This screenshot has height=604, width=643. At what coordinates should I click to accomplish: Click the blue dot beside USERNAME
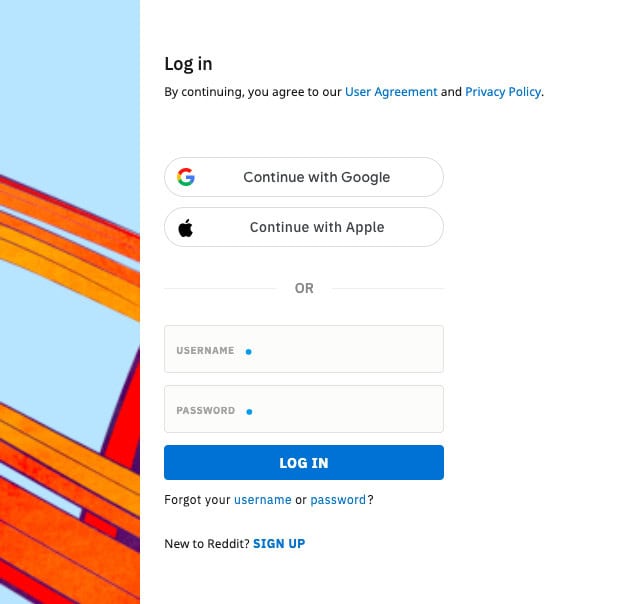coord(249,352)
